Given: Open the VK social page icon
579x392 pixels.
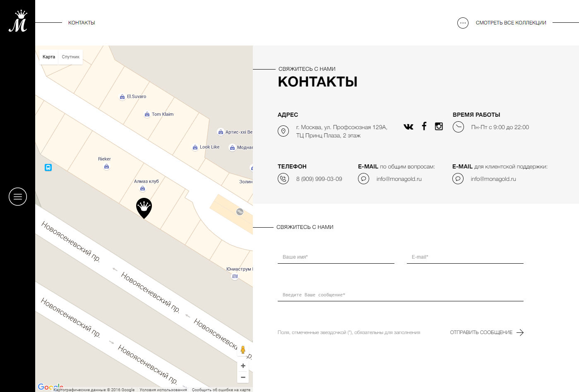Looking at the screenshot, I should [x=408, y=127].
